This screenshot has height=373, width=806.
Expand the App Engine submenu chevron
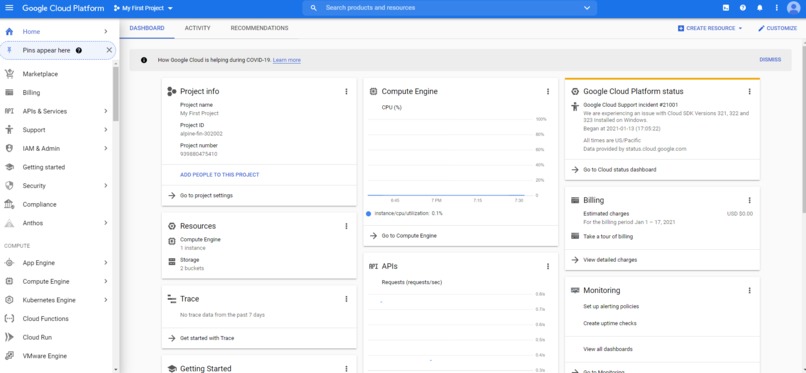(105, 263)
